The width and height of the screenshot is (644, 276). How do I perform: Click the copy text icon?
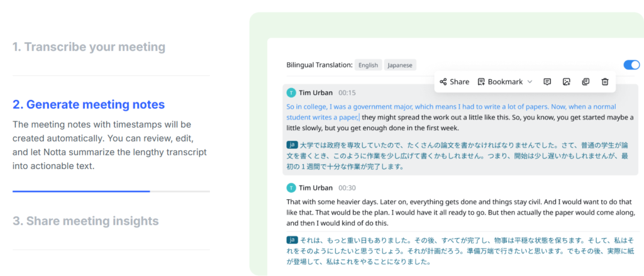[x=586, y=82]
